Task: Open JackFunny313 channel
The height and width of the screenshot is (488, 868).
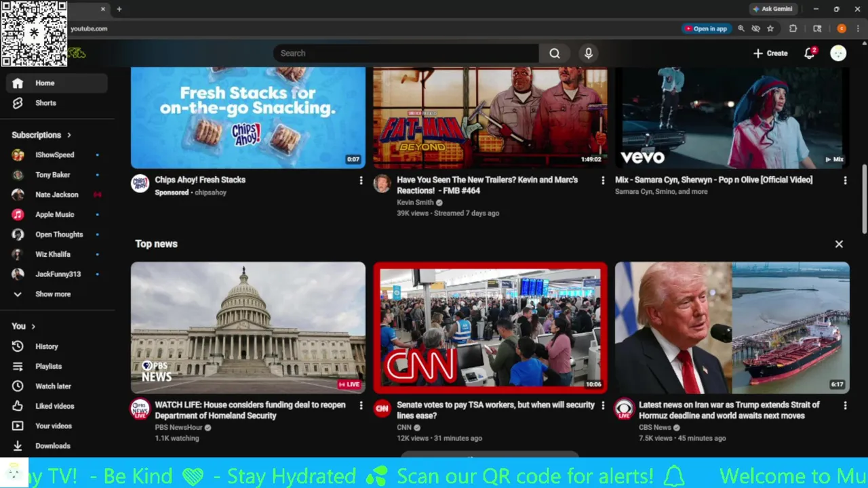Action: (x=57, y=274)
